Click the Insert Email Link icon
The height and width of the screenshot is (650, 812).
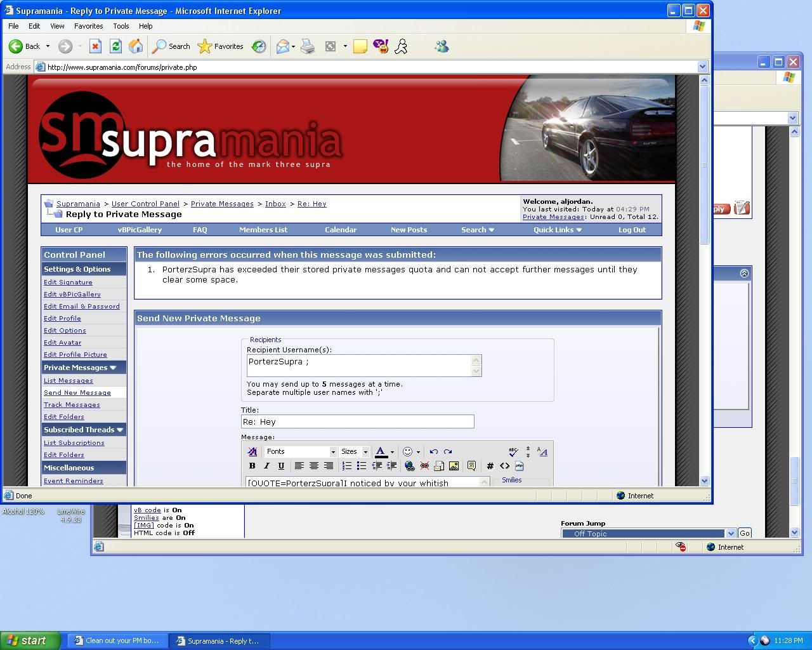439,466
